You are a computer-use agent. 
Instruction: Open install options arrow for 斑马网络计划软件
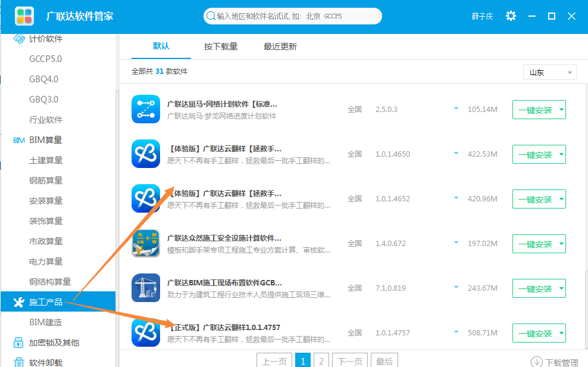pos(561,110)
